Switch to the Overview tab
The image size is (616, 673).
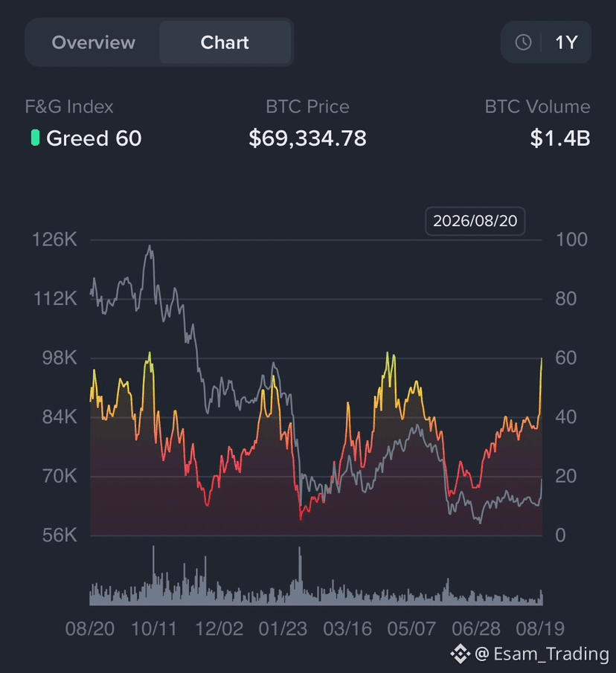point(93,42)
